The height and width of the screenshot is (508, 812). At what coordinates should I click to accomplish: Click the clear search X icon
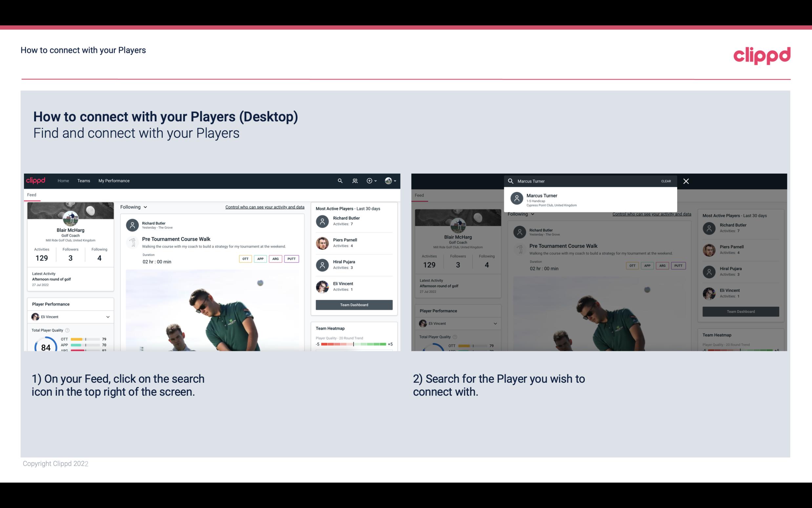pyautogui.click(x=686, y=181)
